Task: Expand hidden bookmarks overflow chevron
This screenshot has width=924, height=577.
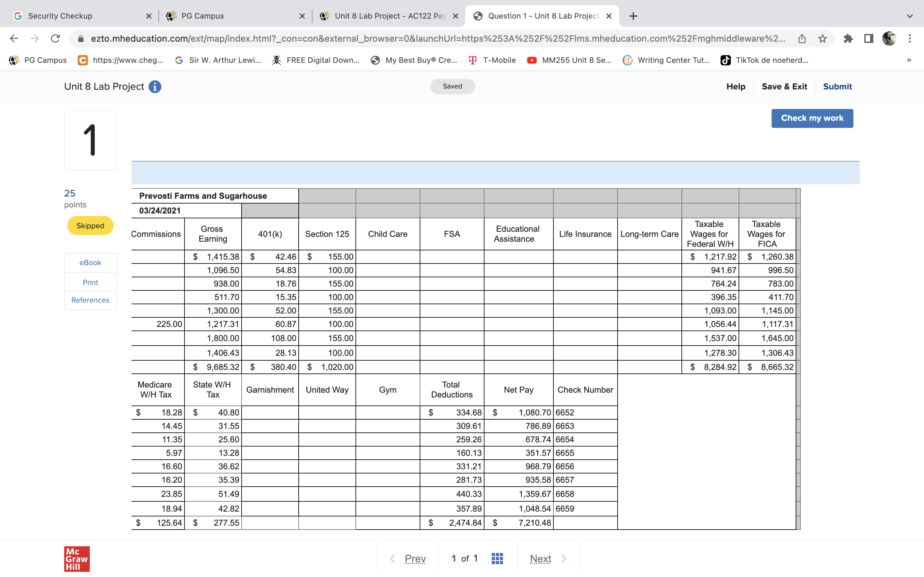Action: pyautogui.click(x=909, y=60)
